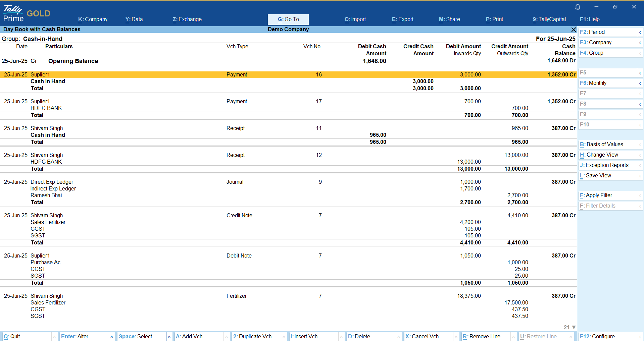Select the Credit Note voucher row
Image resolution: width=644 pixels, height=341 pixels.
239,216
